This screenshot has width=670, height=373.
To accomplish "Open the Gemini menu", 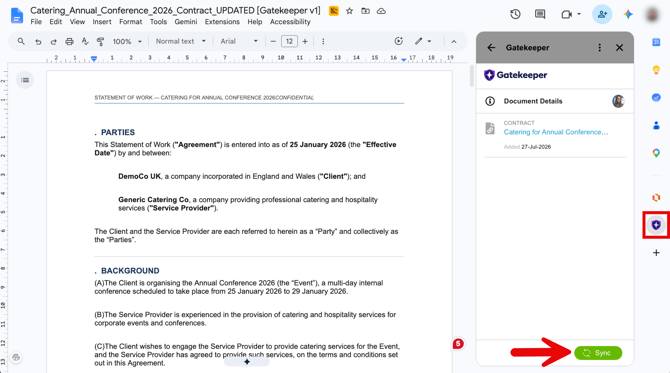I will (186, 22).
